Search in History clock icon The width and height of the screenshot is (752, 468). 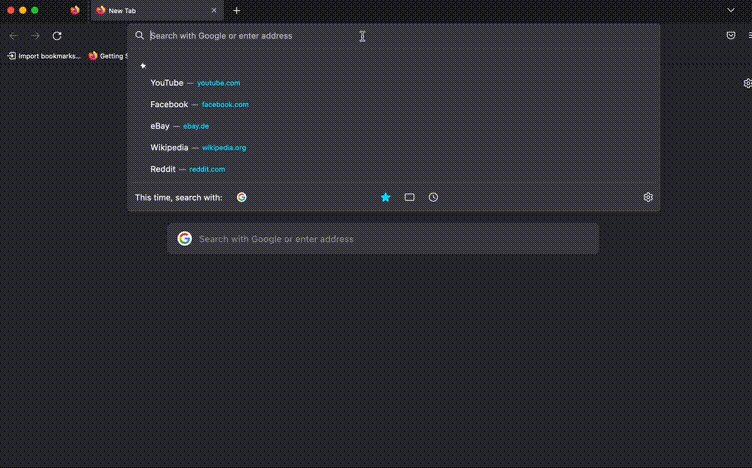coord(434,197)
